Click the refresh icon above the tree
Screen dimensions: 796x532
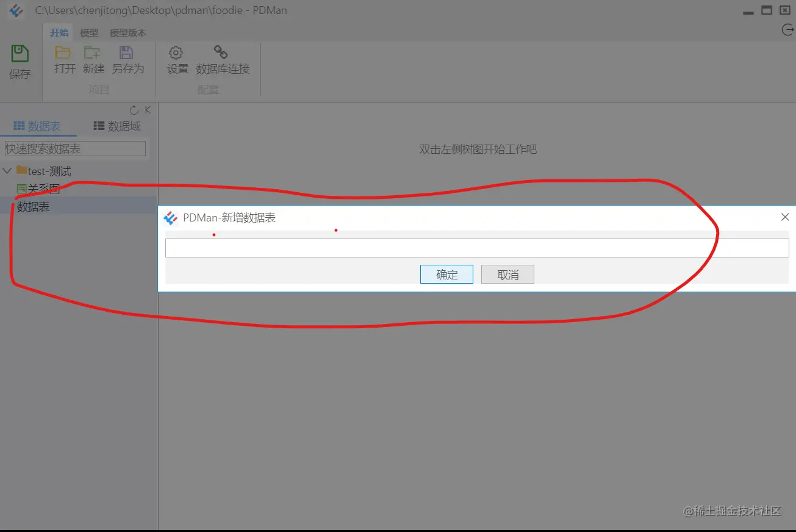(134, 110)
